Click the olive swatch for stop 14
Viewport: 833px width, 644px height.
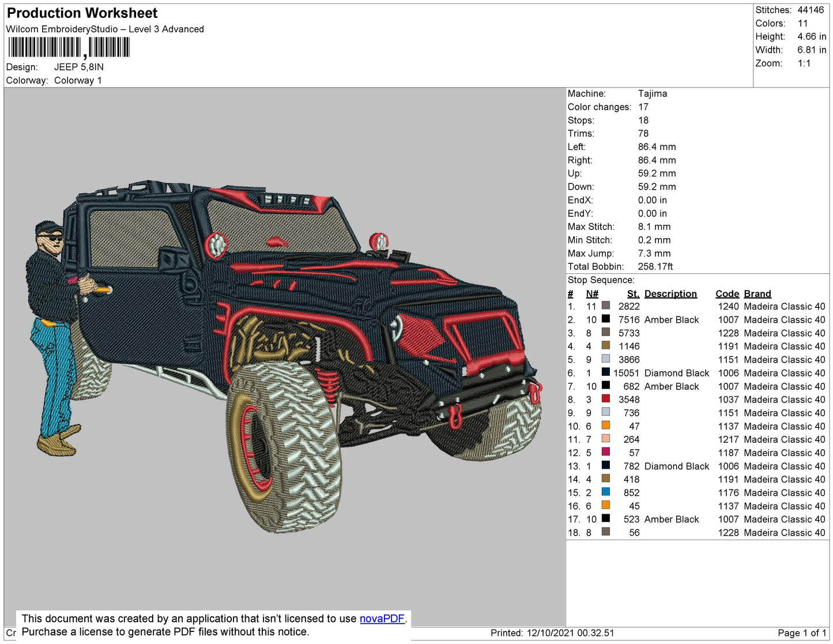tap(606, 479)
